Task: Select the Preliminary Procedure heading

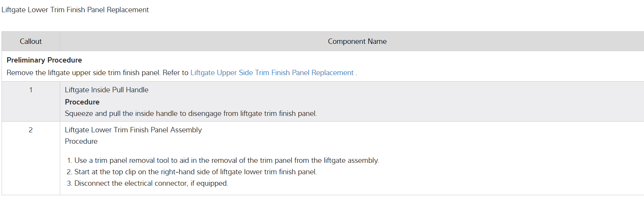Action: [x=44, y=60]
